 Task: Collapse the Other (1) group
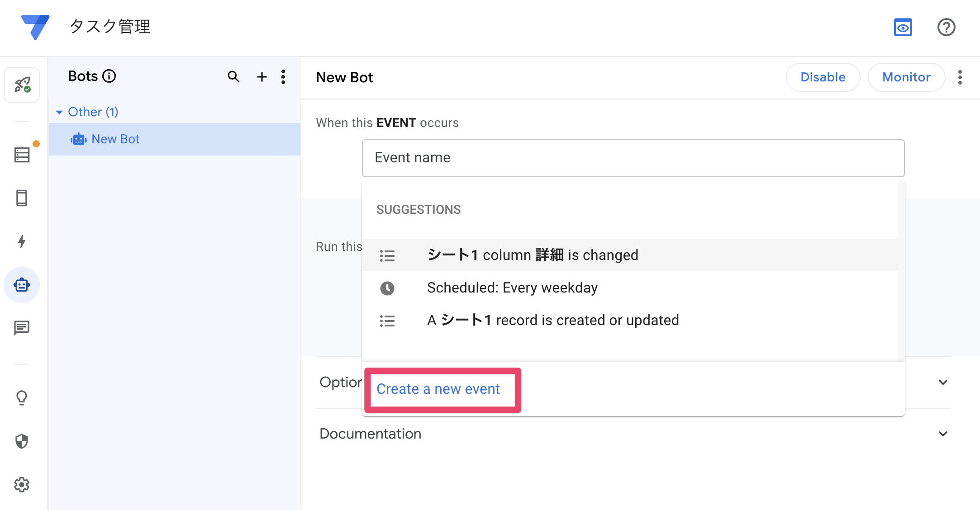coord(59,112)
